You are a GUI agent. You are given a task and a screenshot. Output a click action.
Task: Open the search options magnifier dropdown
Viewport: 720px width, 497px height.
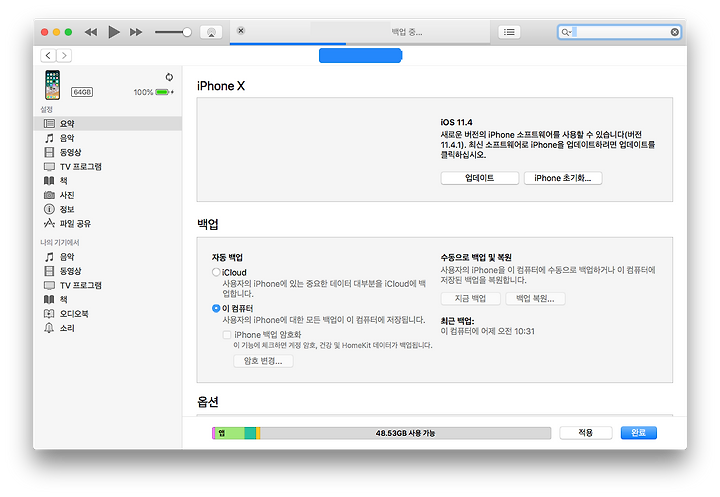point(566,32)
